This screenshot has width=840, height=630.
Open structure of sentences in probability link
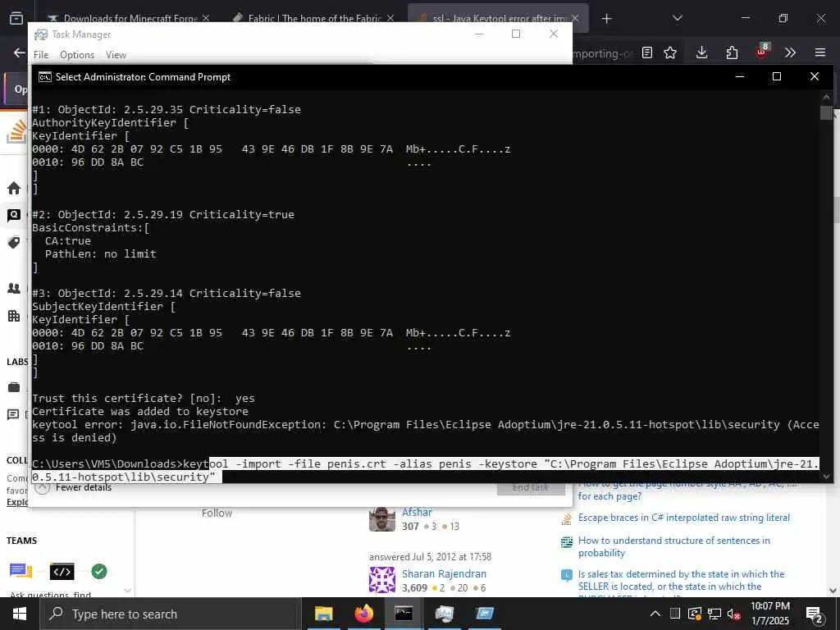point(674,546)
